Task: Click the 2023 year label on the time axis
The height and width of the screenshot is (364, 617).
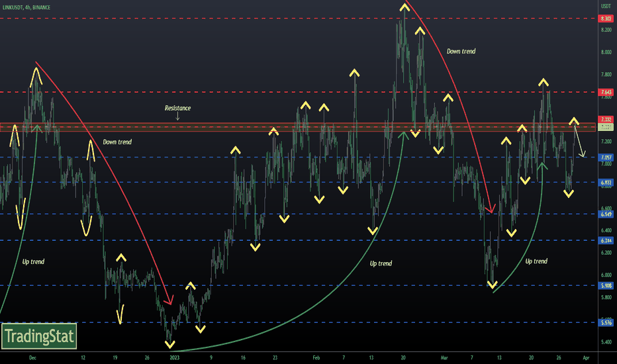Action: pyautogui.click(x=174, y=357)
